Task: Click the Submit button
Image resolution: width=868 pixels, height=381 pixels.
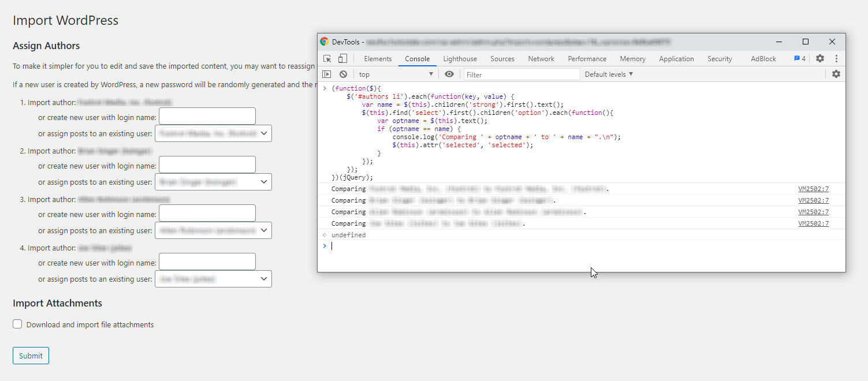Action: [x=31, y=356]
